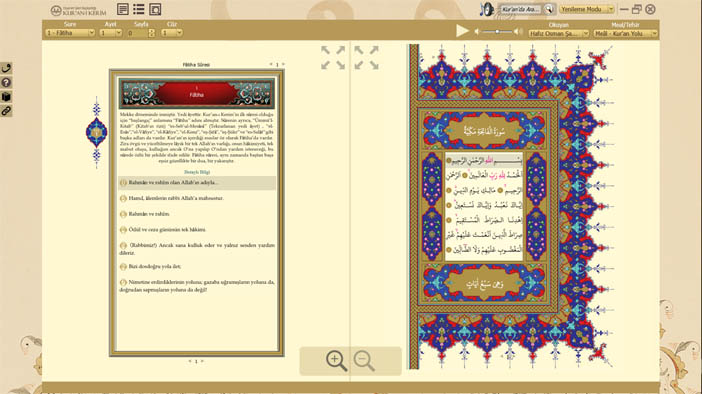
Task: Open the Sure dropdown showing 1 - Fâtiha
Action: pos(70,33)
